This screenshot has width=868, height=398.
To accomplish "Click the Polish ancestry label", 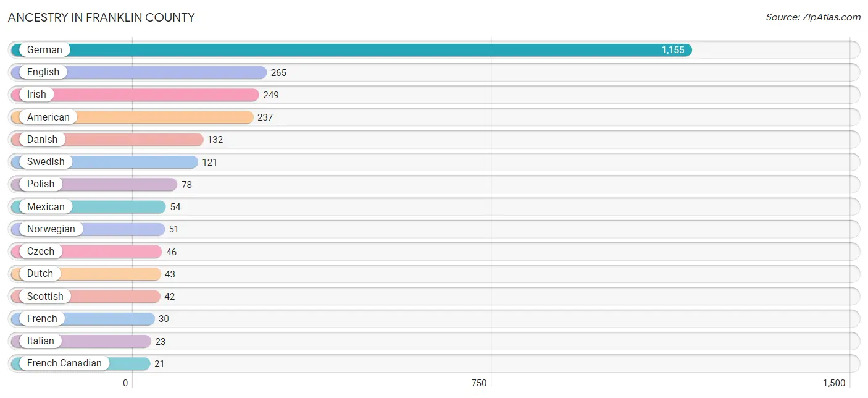I will pyautogui.click(x=41, y=184).
